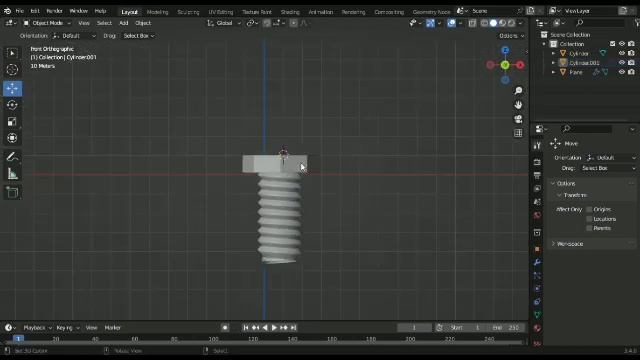Open the Tool properties tab
640x360 pixels.
point(537,146)
